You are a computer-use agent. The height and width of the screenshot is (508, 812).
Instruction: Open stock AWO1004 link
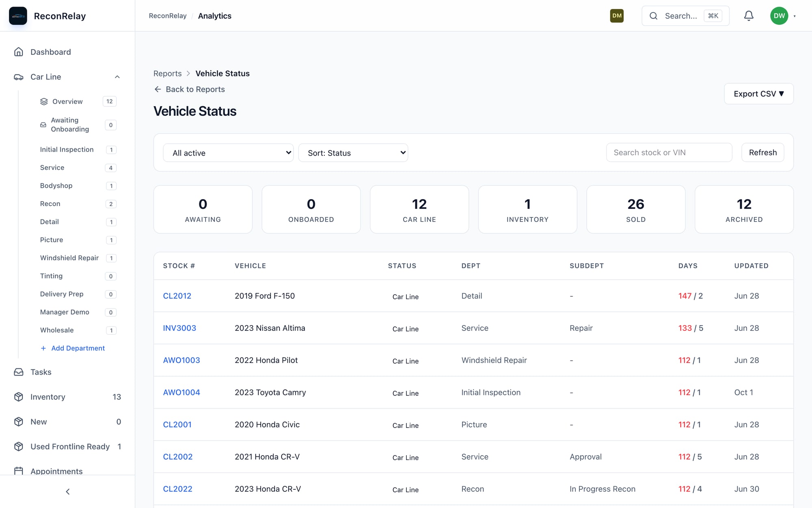181,392
